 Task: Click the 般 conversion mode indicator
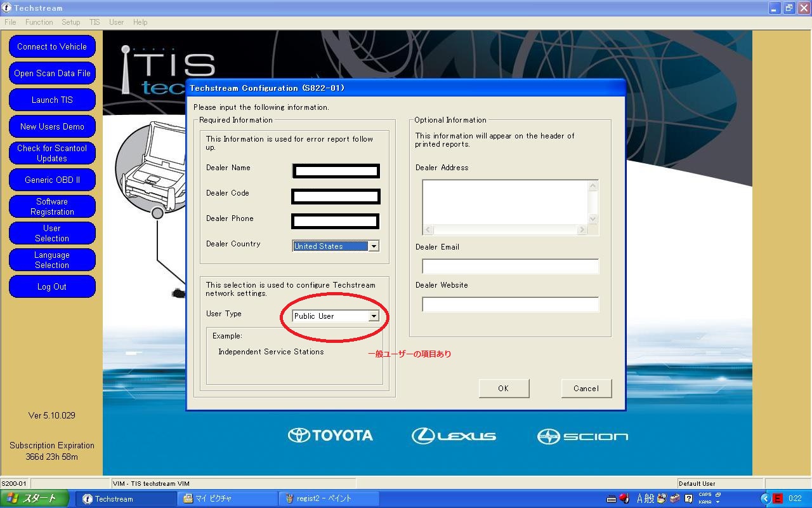point(651,498)
